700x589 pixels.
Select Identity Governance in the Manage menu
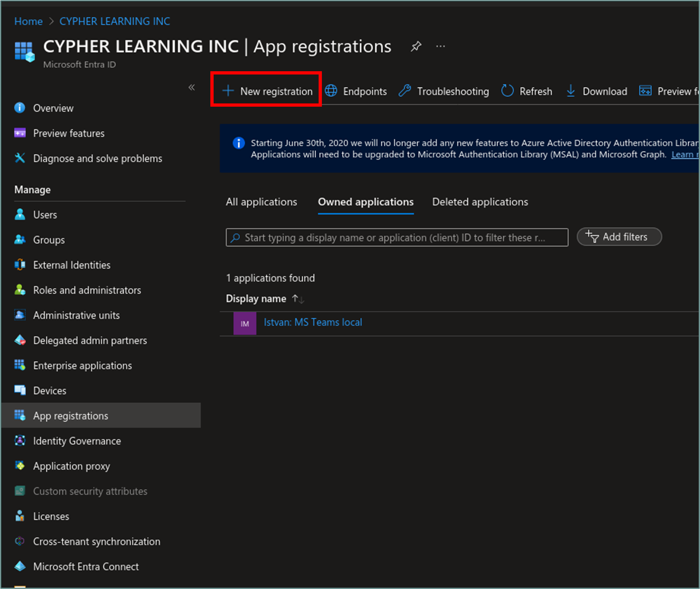(77, 441)
